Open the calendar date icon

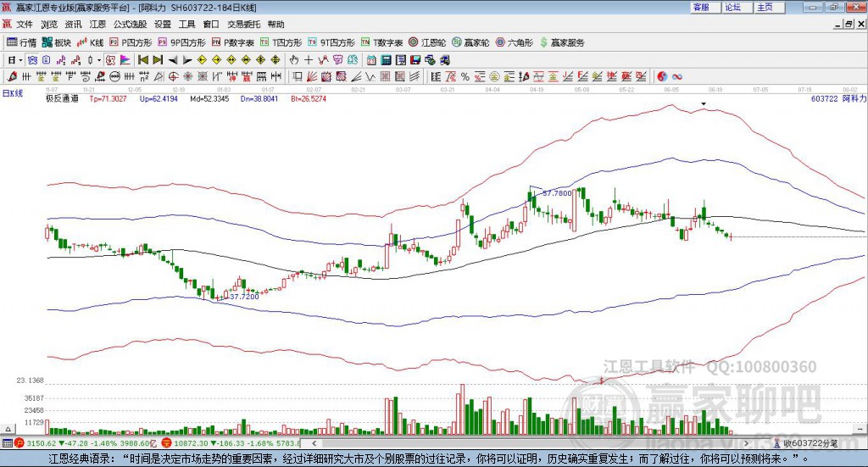click(x=371, y=60)
